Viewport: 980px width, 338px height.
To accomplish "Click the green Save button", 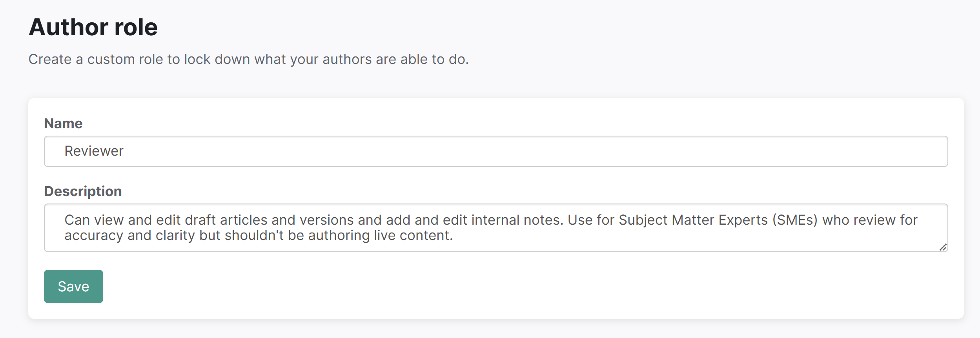I will coord(73,286).
